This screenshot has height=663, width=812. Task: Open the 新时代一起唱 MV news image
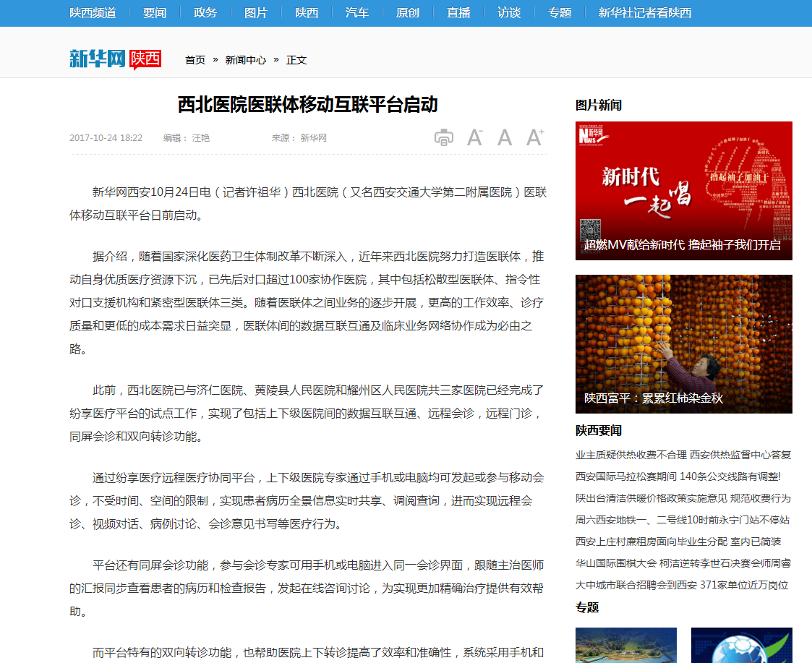pos(683,190)
